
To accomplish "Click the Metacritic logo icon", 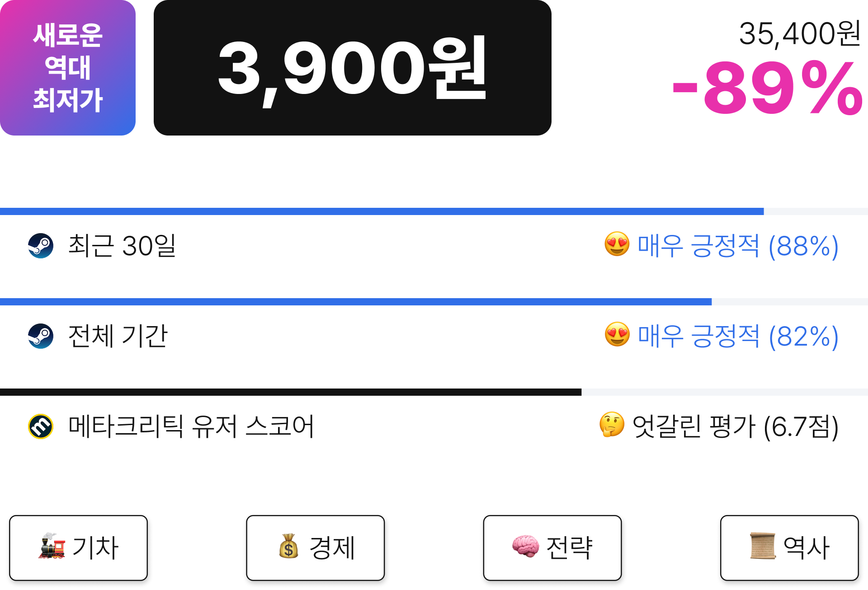I will point(41,426).
